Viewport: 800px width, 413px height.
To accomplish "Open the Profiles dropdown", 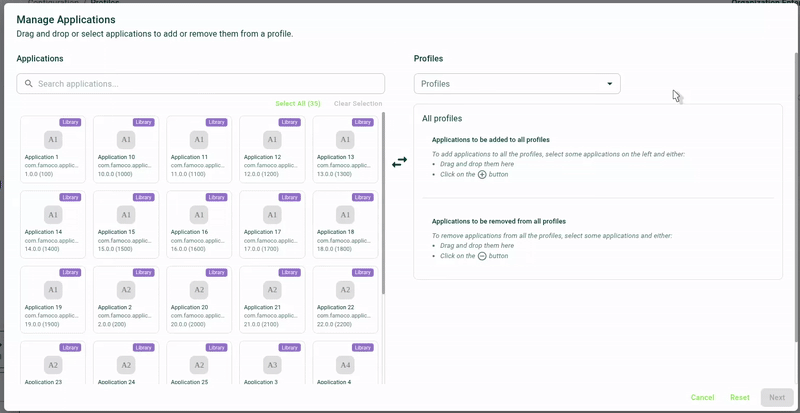I will click(x=517, y=84).
